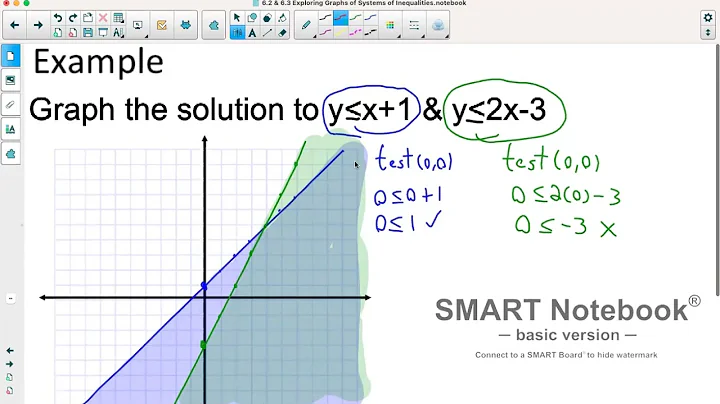
Task: Open the color palette grid
Action: point(390,25)
